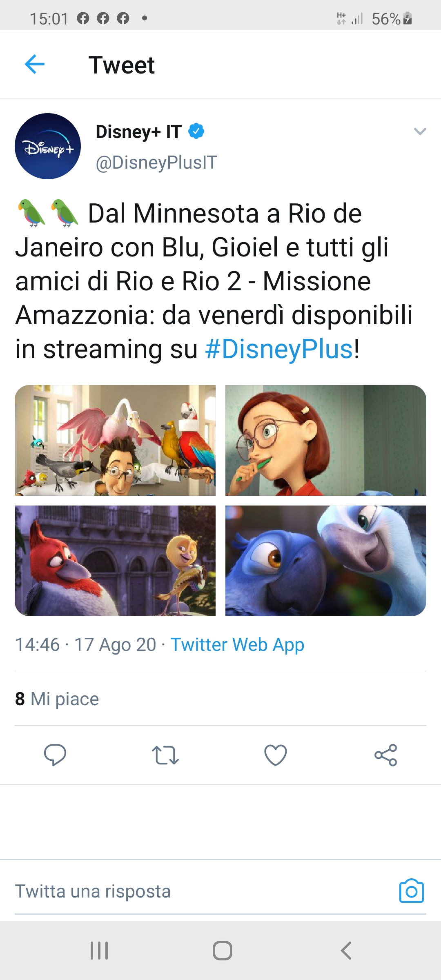The height and width of the screenshot is (980, 441).
Task: Open the photo of man with birds
Action: 115,440
